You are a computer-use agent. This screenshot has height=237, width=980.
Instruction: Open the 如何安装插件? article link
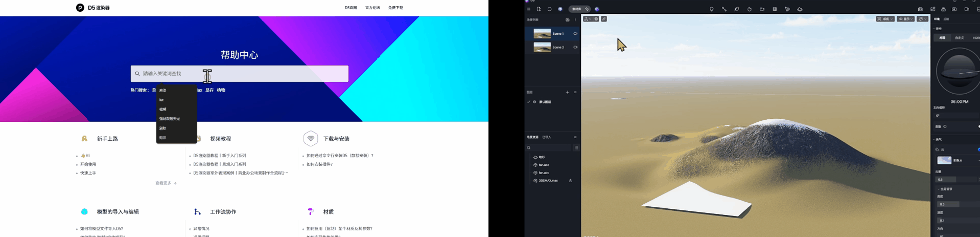click(319, 164)
